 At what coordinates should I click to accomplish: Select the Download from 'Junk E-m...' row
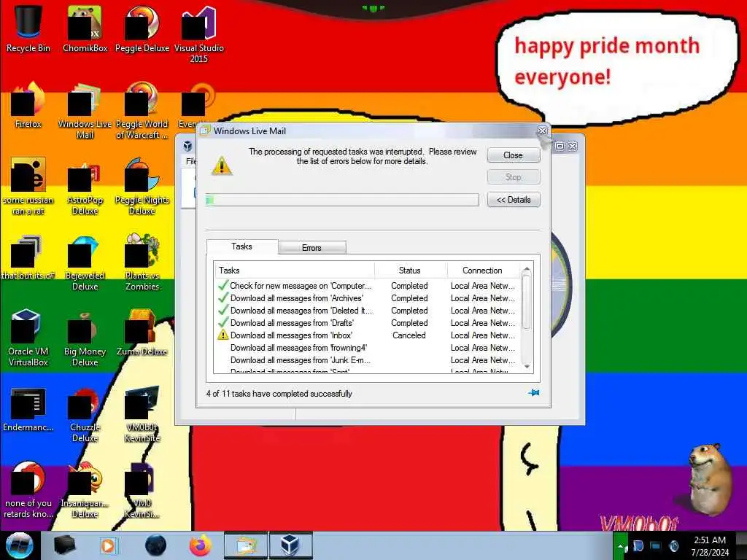click(x=367, y=360)
